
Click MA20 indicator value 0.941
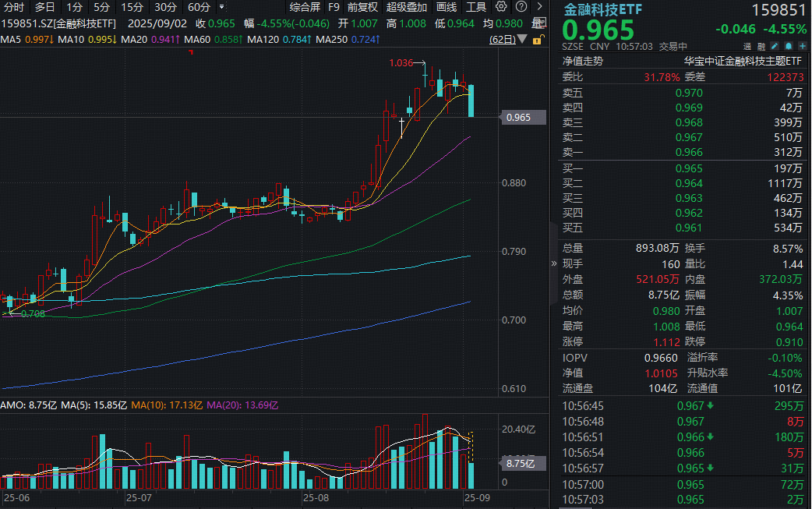click(165, 39)
